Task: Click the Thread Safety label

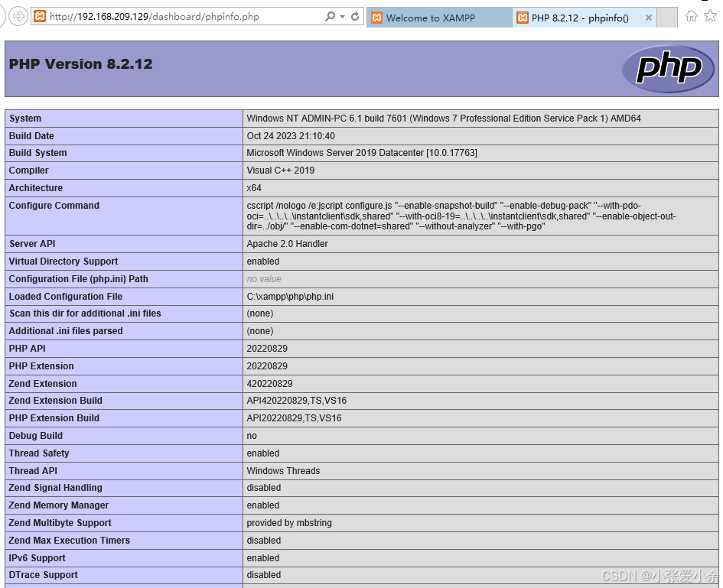Action: [x=39, y=453]
